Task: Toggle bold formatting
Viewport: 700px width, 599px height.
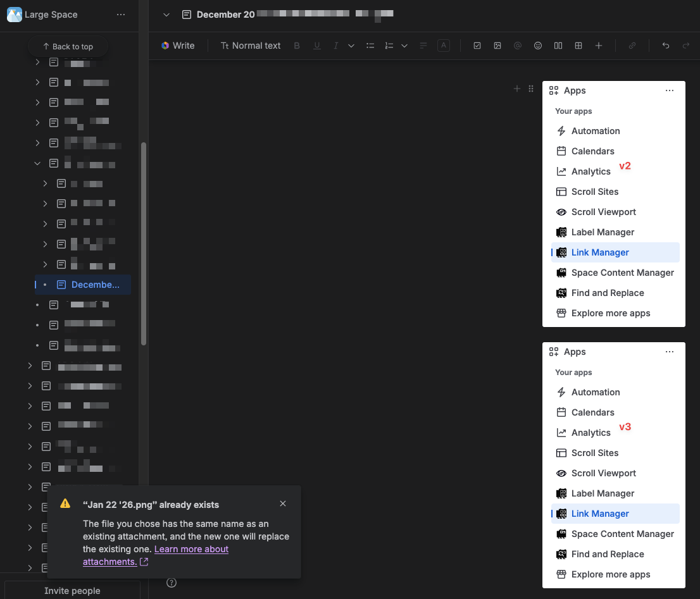Action: [296, 46]
